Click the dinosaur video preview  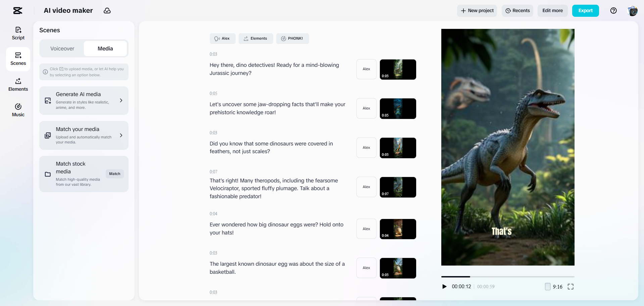click(508, 147)
